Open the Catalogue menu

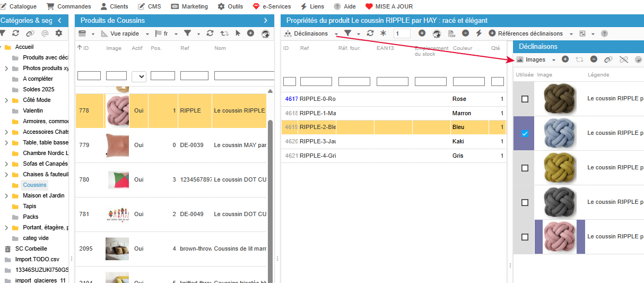click(19, 6)
